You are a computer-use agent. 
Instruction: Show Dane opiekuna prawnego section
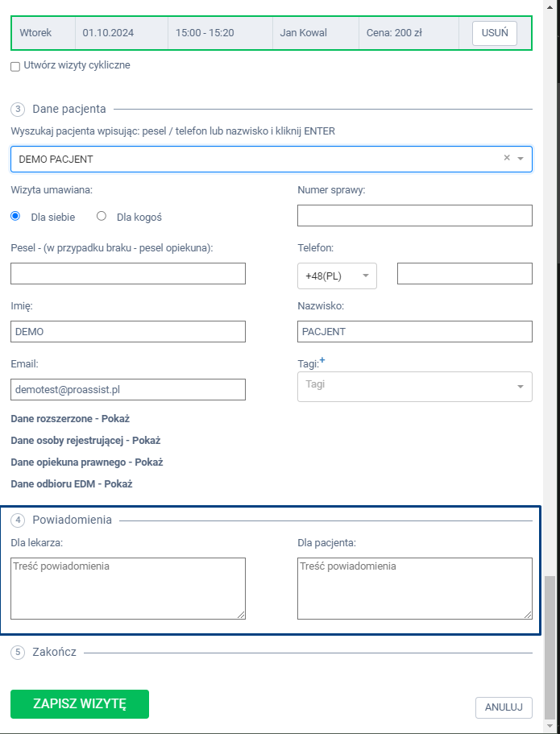[x=86, y=462]
